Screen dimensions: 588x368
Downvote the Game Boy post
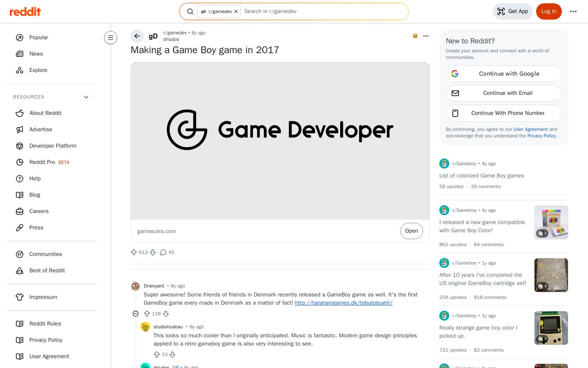pos(153,252)
